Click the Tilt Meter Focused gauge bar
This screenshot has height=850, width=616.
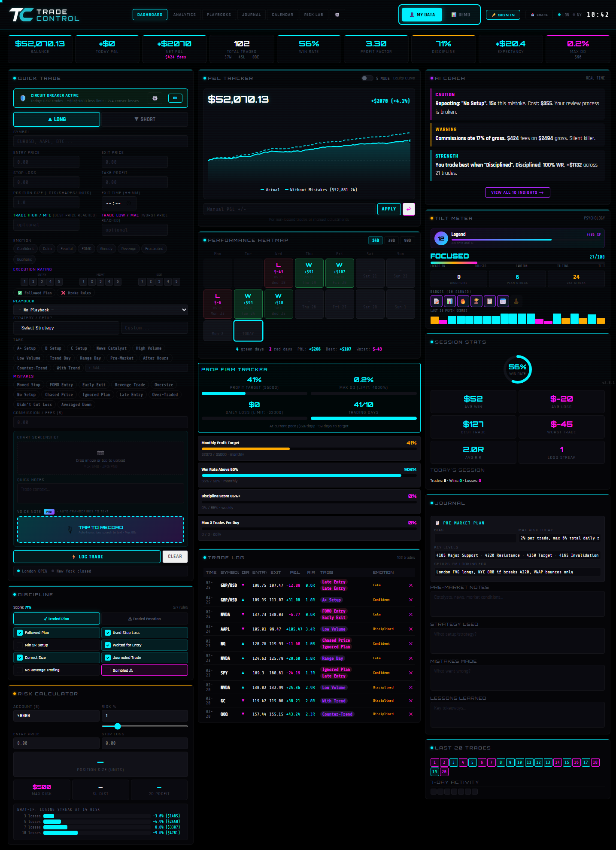point(518,262)
